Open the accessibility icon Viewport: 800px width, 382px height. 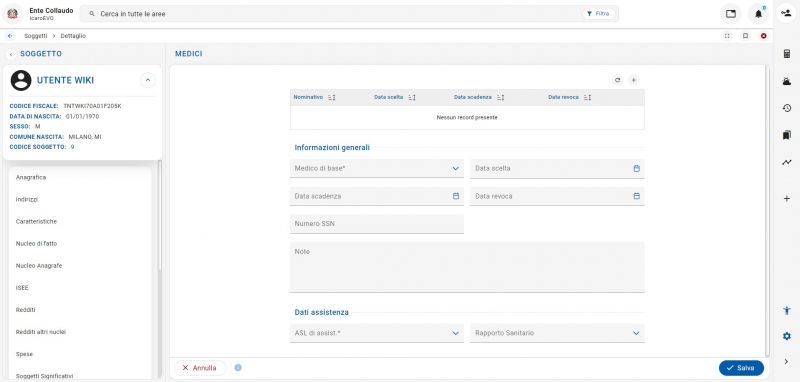click(x=787, y=310)
